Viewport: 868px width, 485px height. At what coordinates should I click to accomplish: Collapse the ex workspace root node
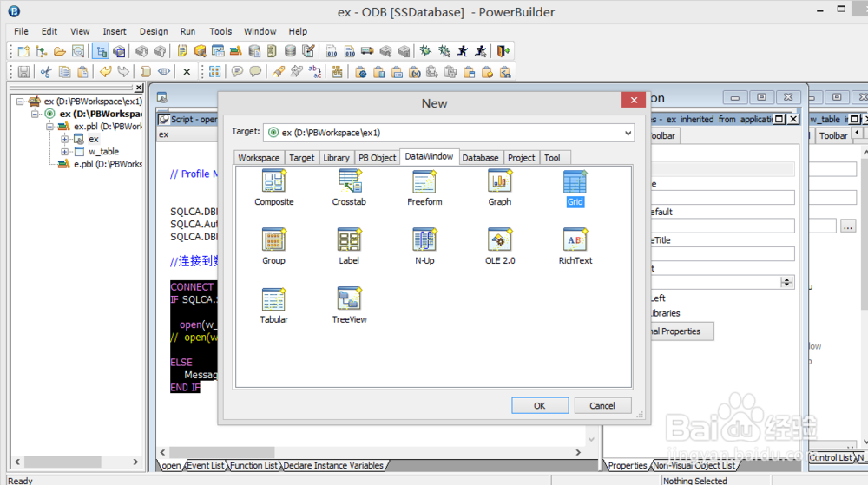click(20, 102)
